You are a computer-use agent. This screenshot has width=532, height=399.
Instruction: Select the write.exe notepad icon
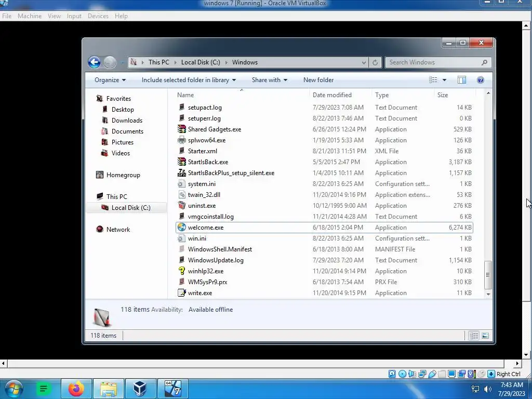(x=182, y=293)
